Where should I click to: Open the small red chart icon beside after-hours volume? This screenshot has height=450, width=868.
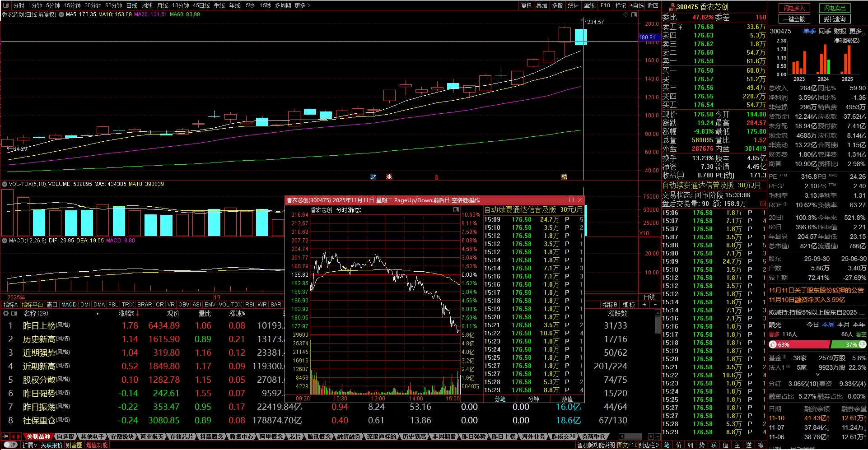tap(763, 204)
